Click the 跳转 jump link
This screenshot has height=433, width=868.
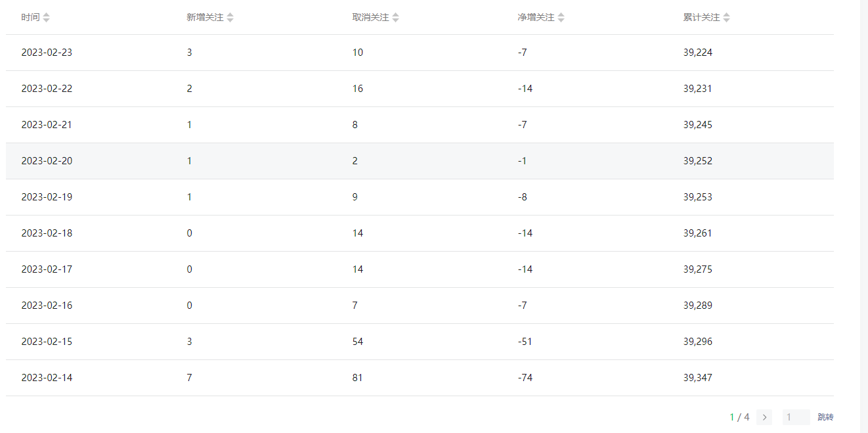[825, 417]
